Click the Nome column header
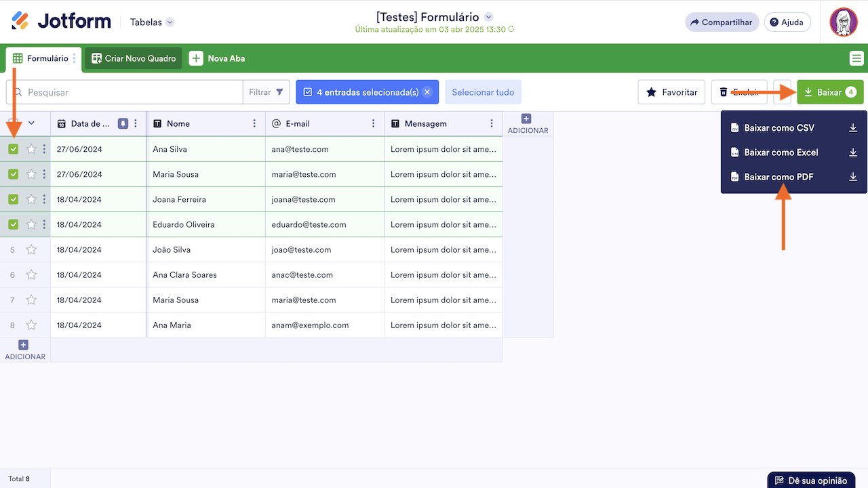The image size is (868, 488). 206,123
